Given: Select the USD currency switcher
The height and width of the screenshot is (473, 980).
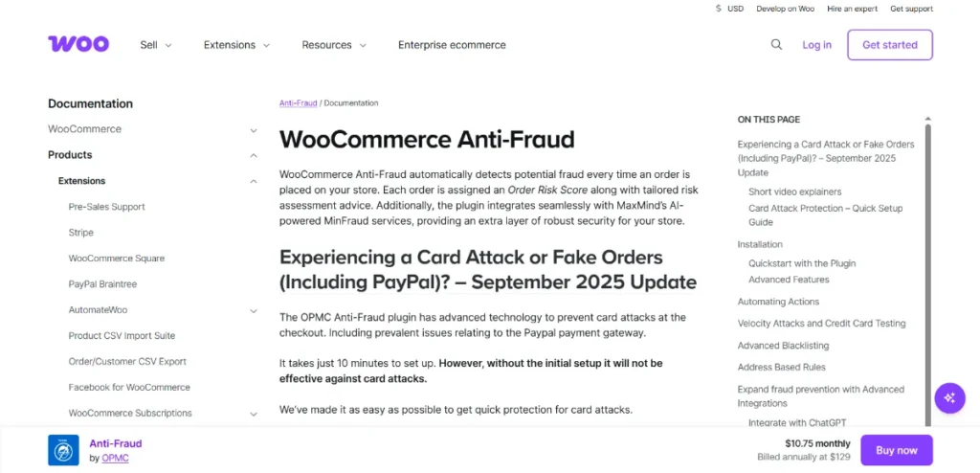Looking at the screenshot, I should click(x=729, y=9).
